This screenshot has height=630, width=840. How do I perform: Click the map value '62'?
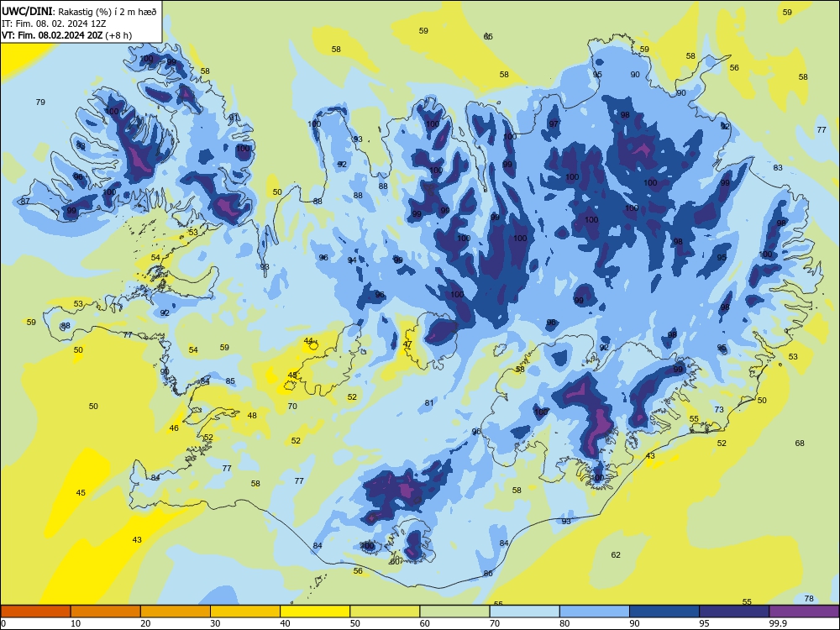616,554
